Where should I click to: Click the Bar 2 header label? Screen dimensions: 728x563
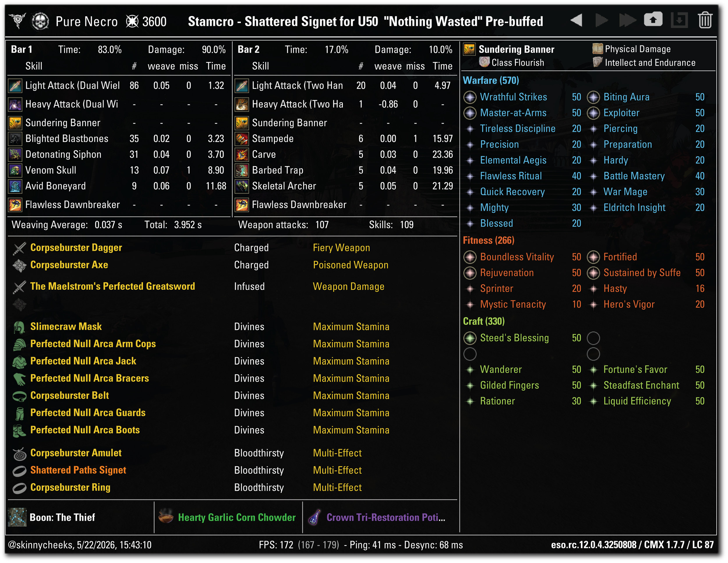[248, 49]
